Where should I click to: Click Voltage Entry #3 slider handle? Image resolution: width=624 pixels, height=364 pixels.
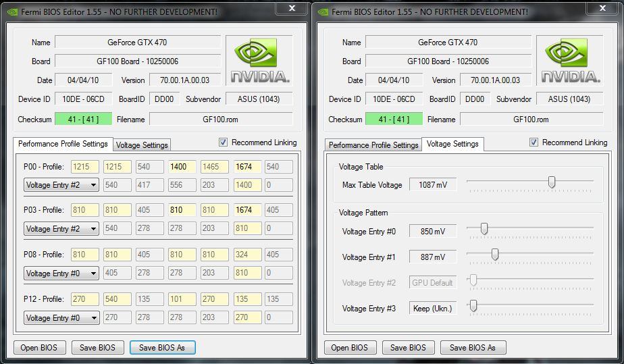click(x=473, y=305)
